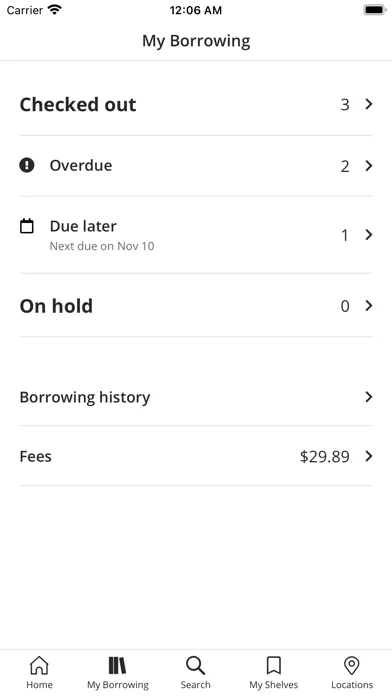This screenshot has height=696, width=392.
Task: Open Overdue items with the chevron
Action: (x=368, y=166)
